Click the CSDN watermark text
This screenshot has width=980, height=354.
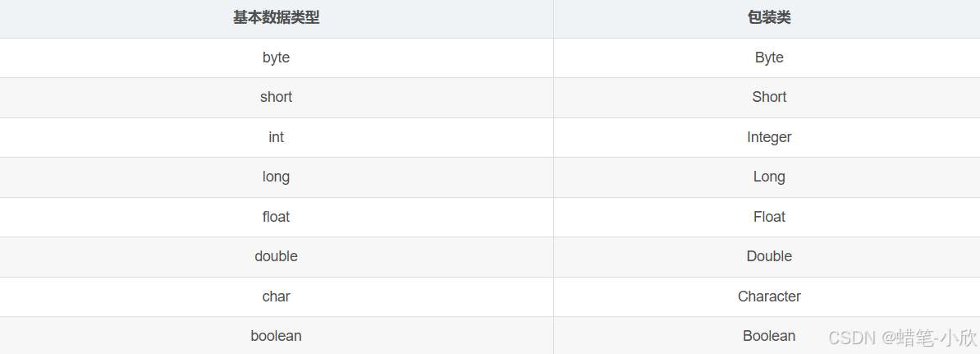click(x=853, y=338)
